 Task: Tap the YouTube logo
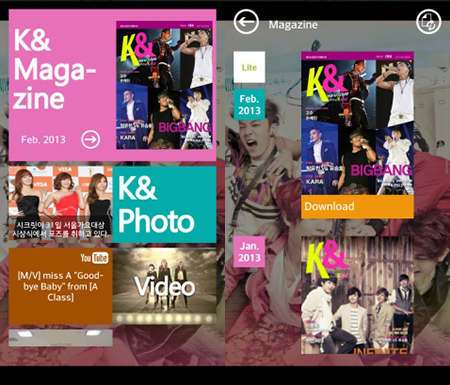click(94, 258)
